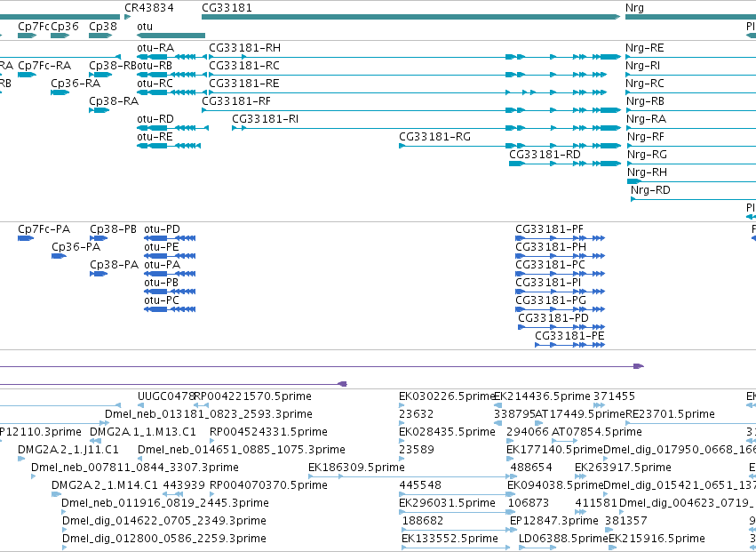Select transcript CG33181-RI
Screen dimensions: 756x552
(266, 119)
